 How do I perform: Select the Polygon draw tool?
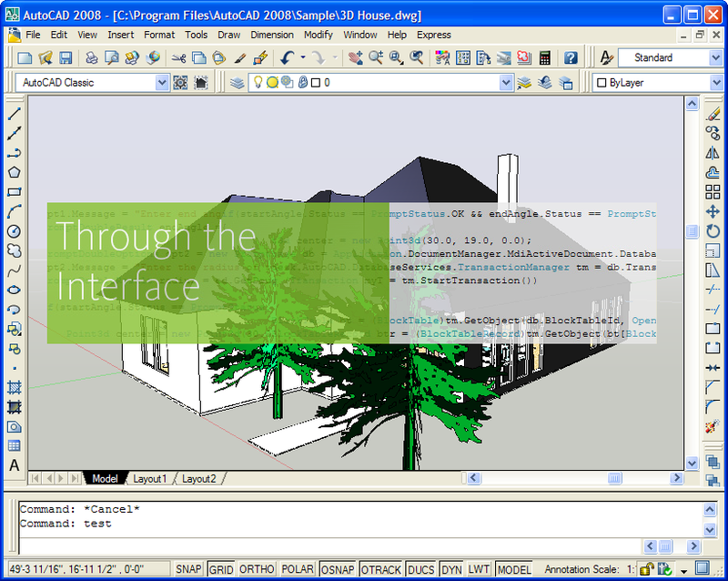[14, 172]
